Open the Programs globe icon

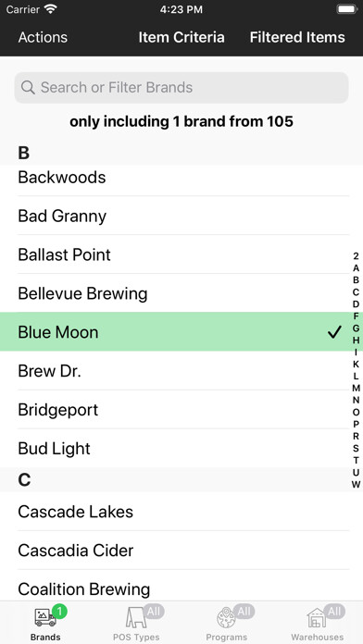pyautogui.click(x=226, y=618)
